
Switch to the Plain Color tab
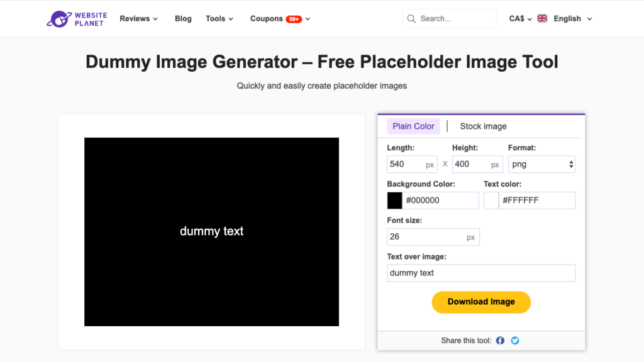[x=413, y=126]
